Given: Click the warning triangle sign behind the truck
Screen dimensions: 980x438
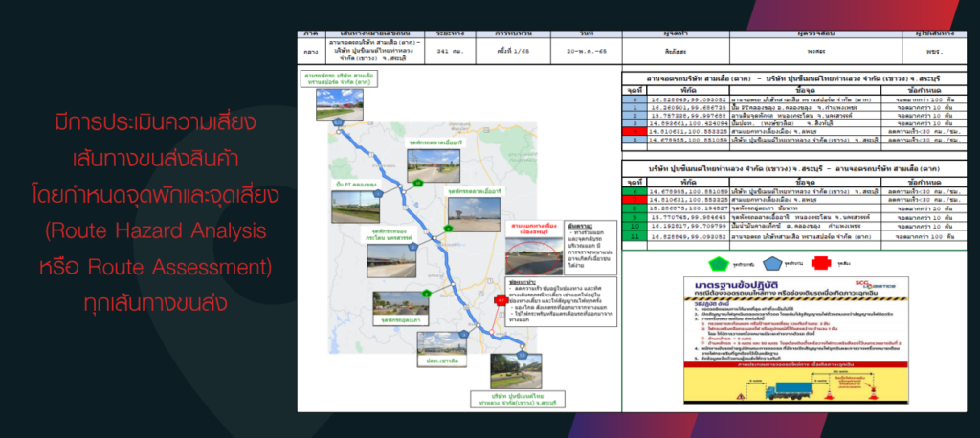Looking at the screenshot, I should (742, 396).
